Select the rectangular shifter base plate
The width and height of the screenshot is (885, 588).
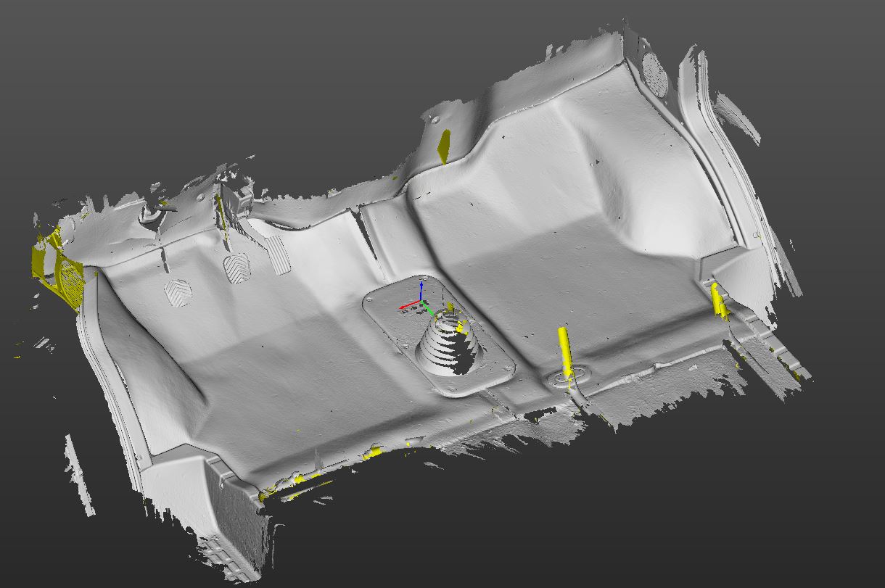point(440,335)
